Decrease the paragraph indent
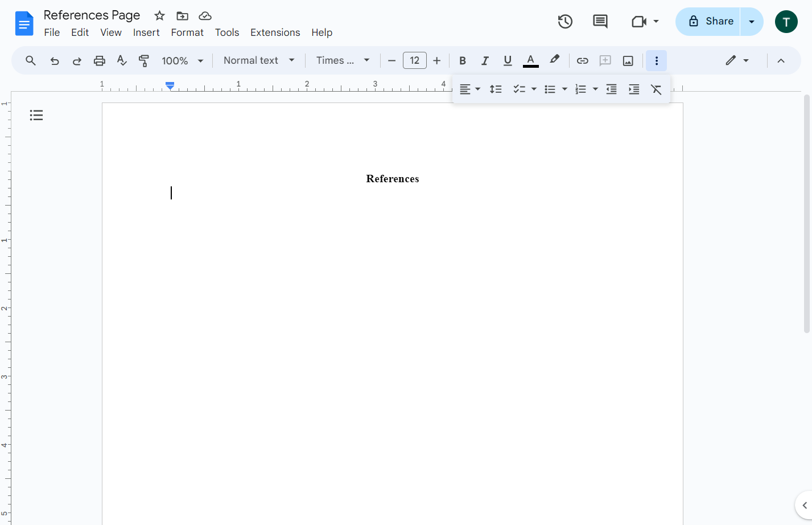 612,89
